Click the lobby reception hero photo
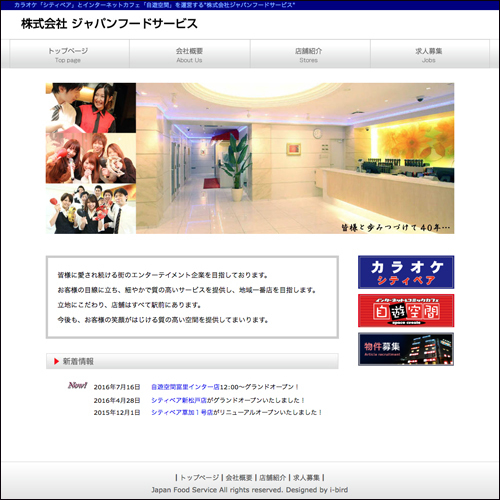Viewport: 500px width, 500px height. (x=295, y=158)
